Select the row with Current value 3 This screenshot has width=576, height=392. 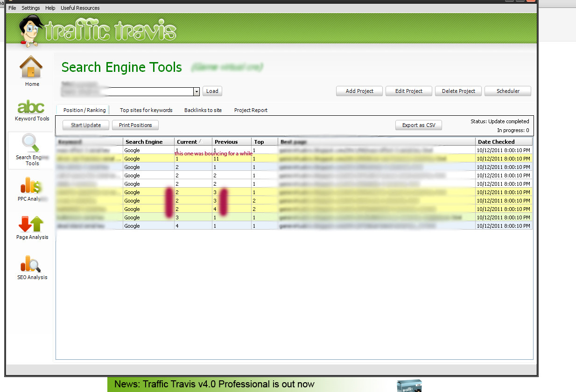click(x=294, y=217)
